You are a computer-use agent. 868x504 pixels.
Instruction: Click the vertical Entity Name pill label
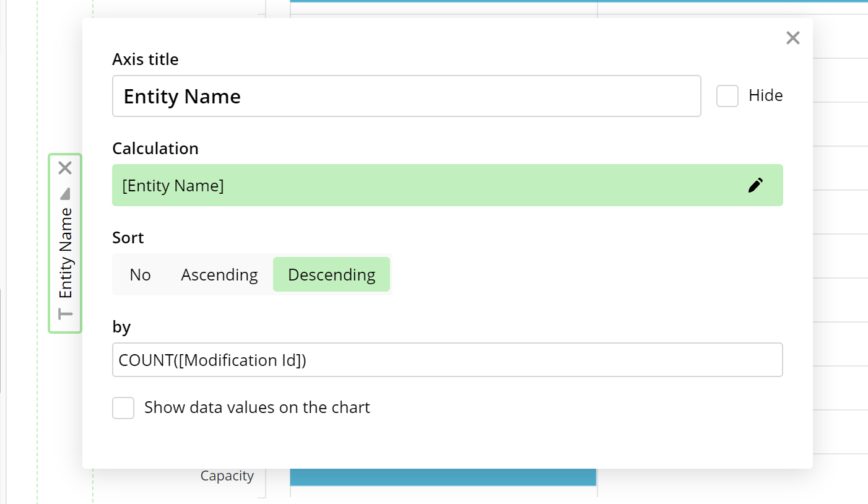pyautogui.click(x=66, y=253)
